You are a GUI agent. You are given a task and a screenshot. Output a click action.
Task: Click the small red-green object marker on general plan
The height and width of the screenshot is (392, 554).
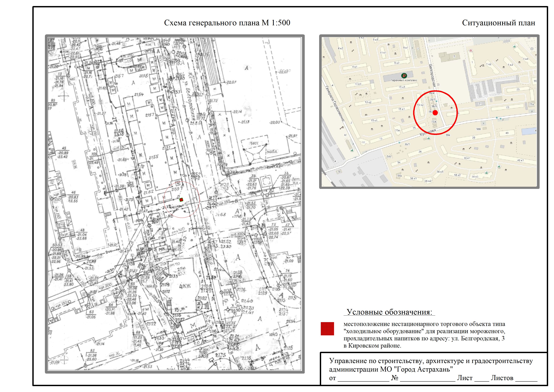pos(181,200)
